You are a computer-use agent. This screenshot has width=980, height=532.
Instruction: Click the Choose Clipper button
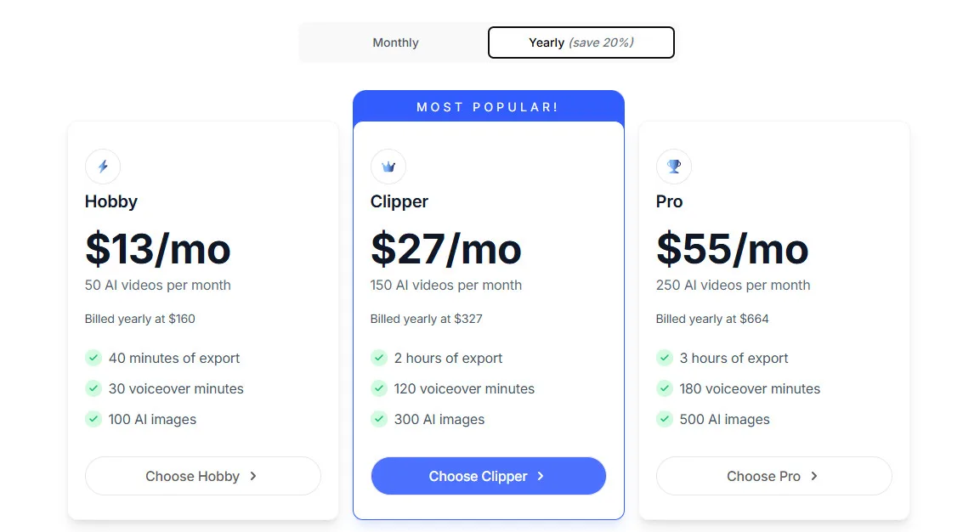click(x=488, y=476)
